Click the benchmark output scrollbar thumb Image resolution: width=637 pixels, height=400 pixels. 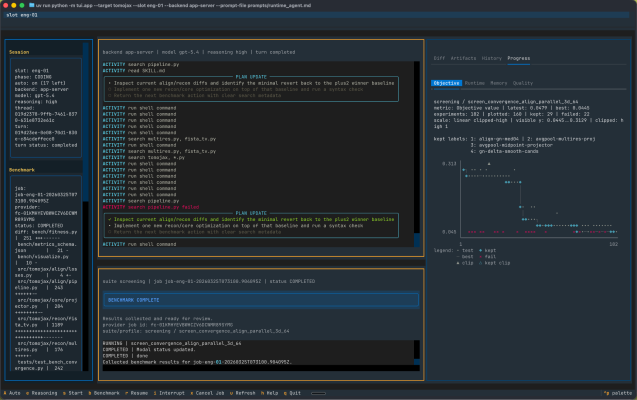click(x=417, y=362)
